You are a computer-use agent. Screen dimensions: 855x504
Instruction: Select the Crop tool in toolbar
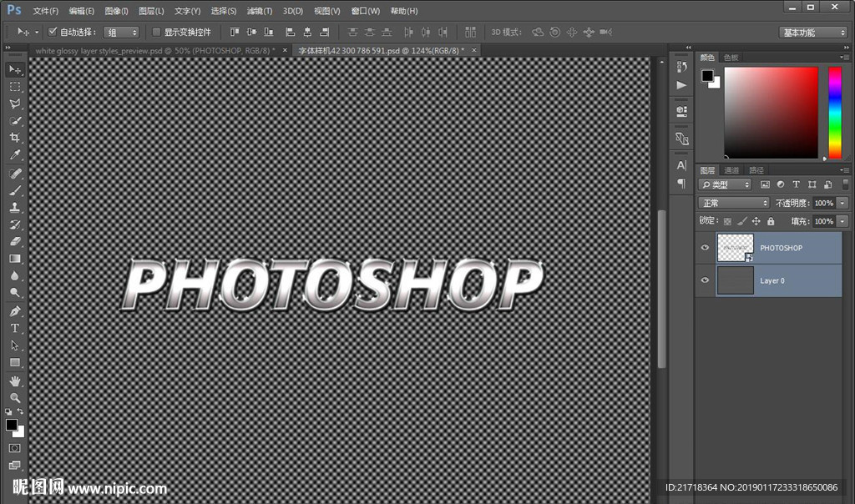pos(14,138)
